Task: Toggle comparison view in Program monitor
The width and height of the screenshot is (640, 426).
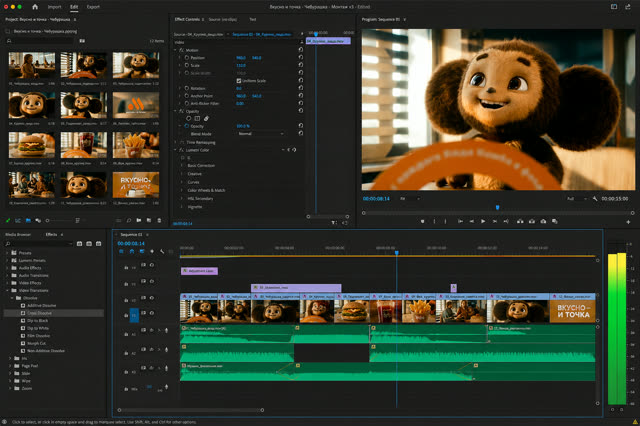Action: (x=555, y=221)
